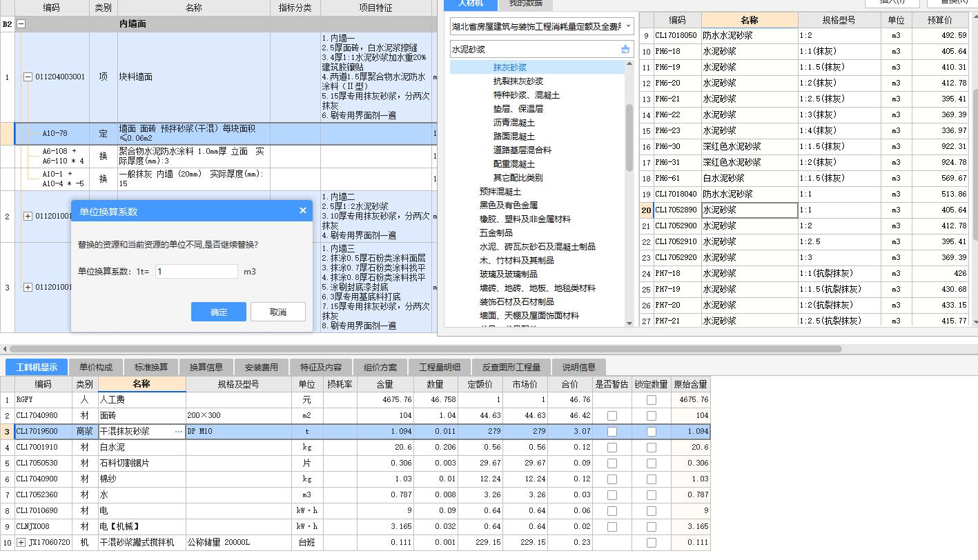Tick 锁定数量 for CL17052360 水 row
Viewport: 978px width, 560px height.
tap(652, 495)
